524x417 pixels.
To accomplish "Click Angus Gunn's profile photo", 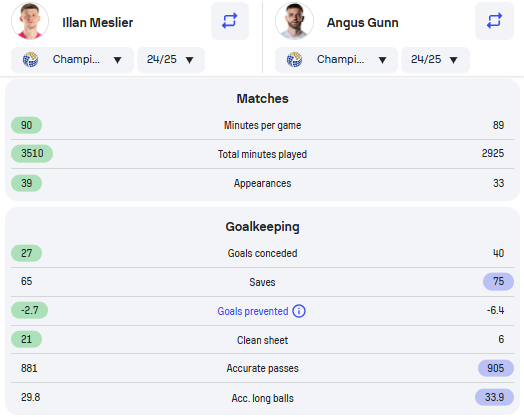I will pyautogui.click(x=294, y=21).
